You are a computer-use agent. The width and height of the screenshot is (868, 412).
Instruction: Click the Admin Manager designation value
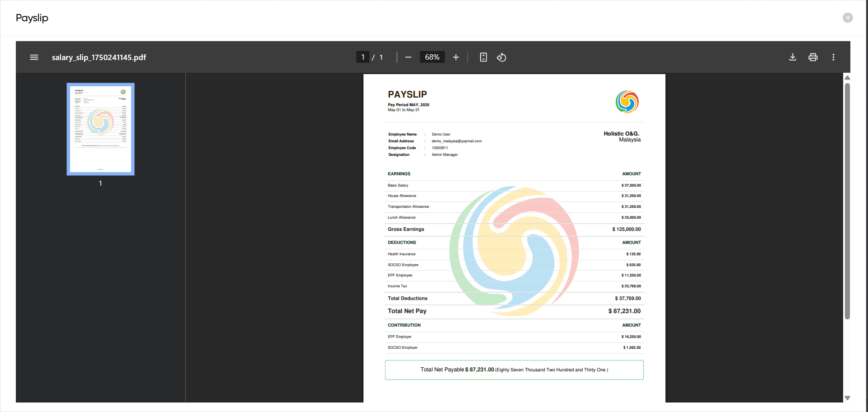pos(444,154)
